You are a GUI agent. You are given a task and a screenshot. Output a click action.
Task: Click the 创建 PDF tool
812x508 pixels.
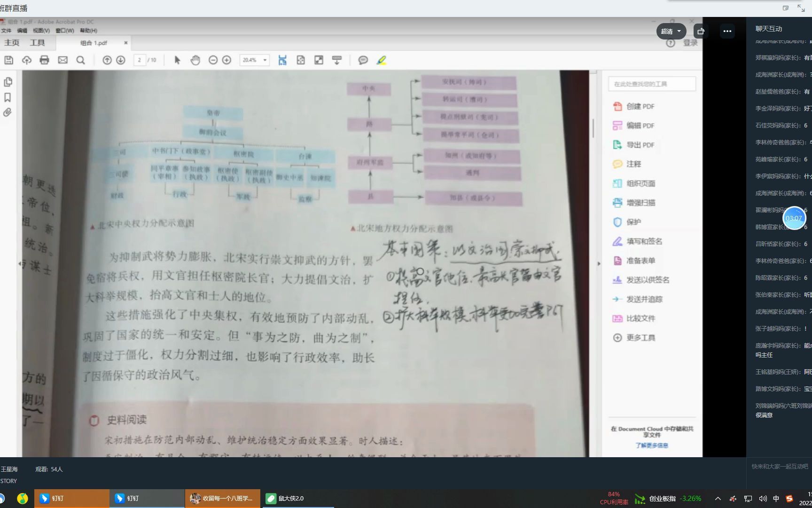pos(633,106)
